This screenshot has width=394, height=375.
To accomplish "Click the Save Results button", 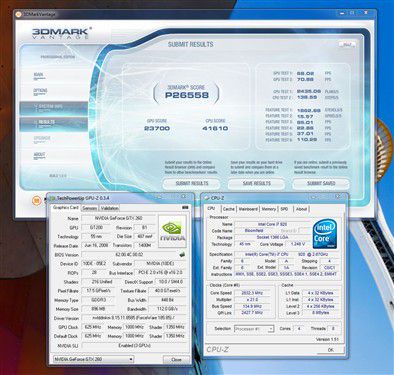I will [x=256, y=184].
